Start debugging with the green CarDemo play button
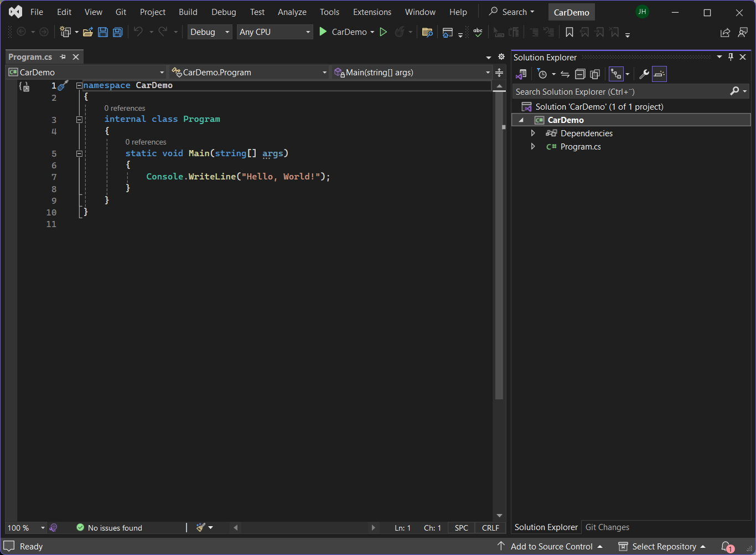Screen dimensions: 756x555 [x=323, y=32]
